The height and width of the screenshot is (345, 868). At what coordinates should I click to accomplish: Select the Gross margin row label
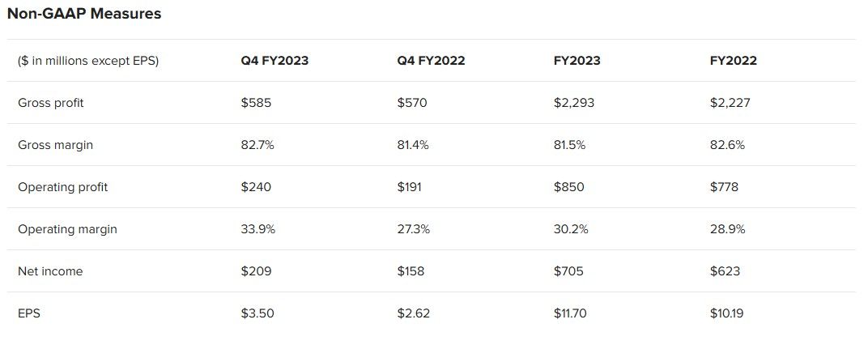point(55,145)
